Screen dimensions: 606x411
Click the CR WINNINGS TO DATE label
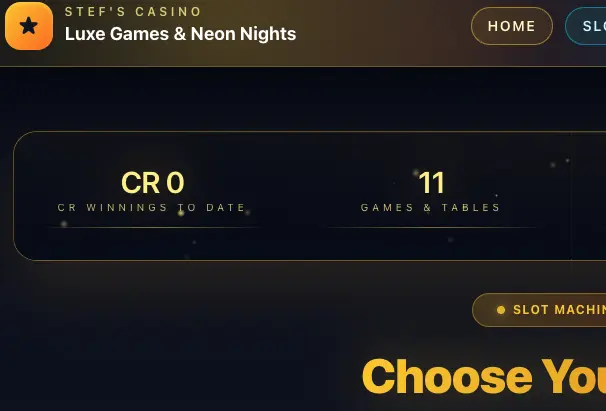click(x=152, y=208)
